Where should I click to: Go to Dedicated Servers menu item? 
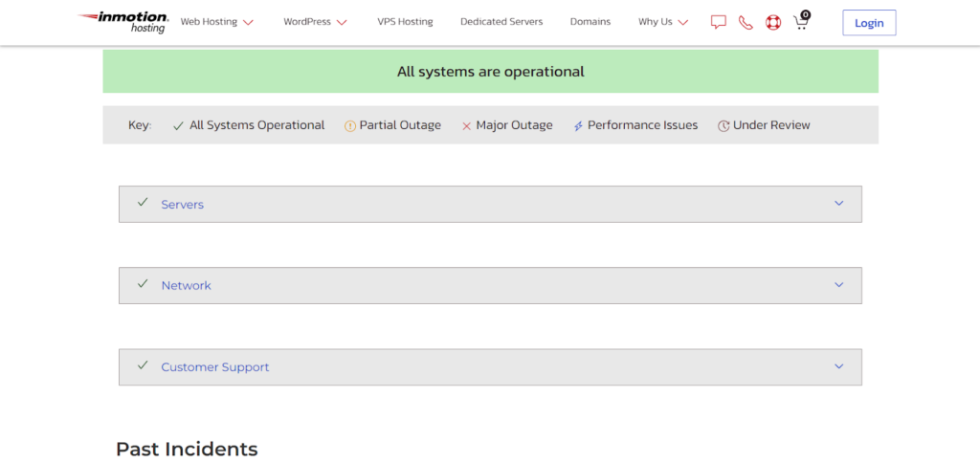point(501,22)
